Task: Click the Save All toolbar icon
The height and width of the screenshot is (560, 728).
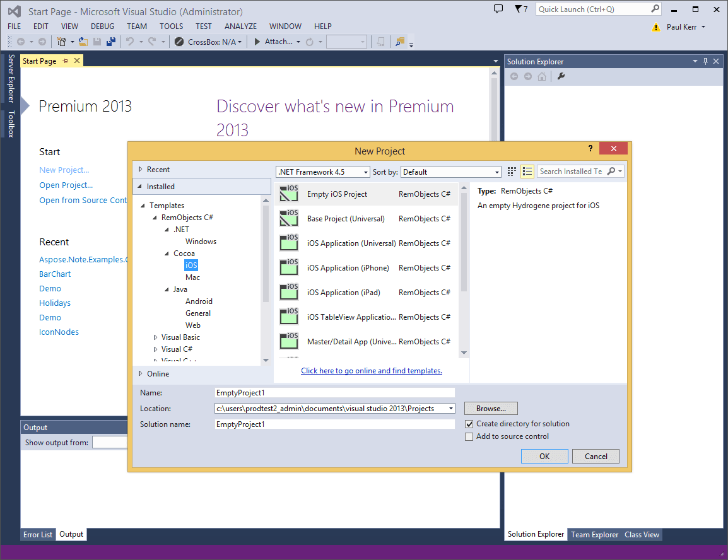Action: point(111,42)
